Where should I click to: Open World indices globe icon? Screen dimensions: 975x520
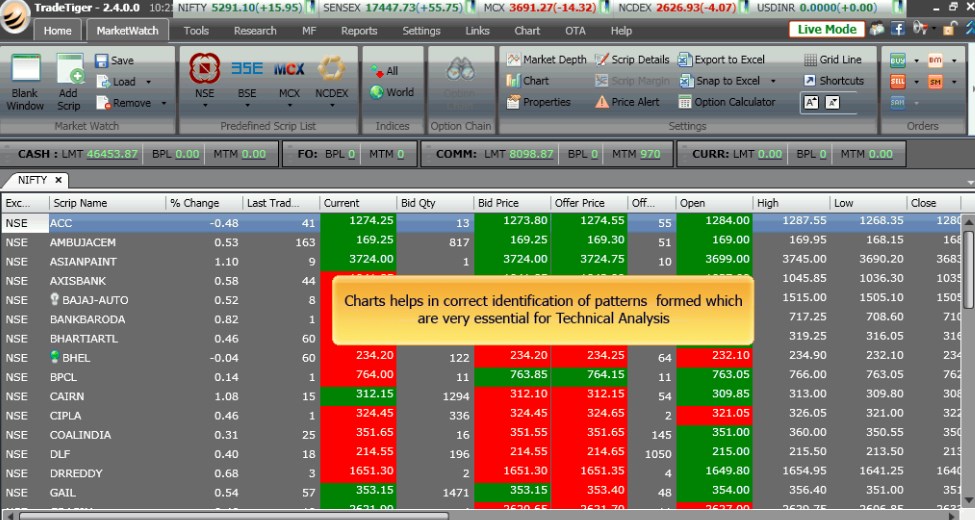[x=378, y=93]
